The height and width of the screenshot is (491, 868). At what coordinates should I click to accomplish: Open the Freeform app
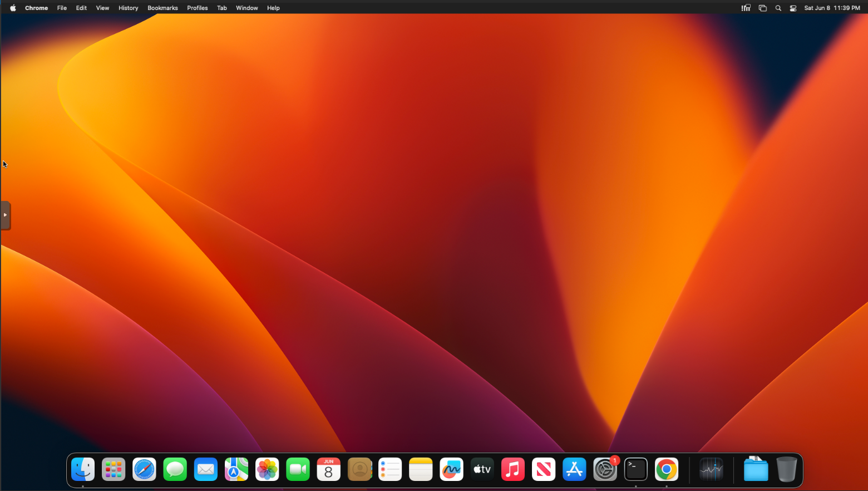pyautogui.click(x=451, y=469)
